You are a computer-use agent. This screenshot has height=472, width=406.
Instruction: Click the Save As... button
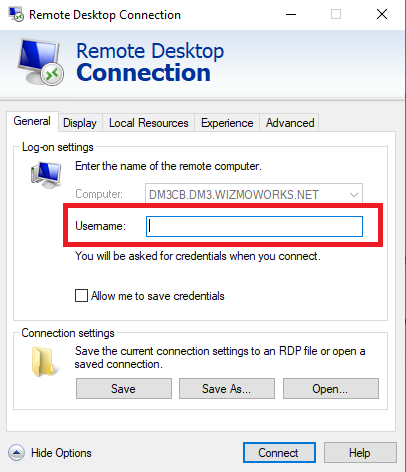[227, 389]
